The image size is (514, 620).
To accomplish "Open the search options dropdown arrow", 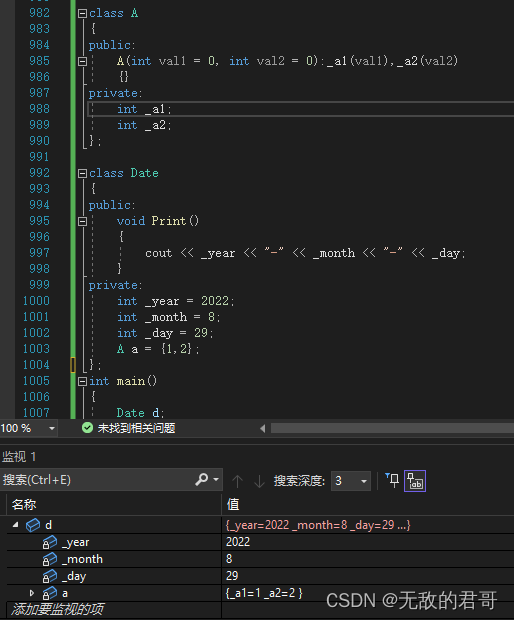I will [216, 480].
